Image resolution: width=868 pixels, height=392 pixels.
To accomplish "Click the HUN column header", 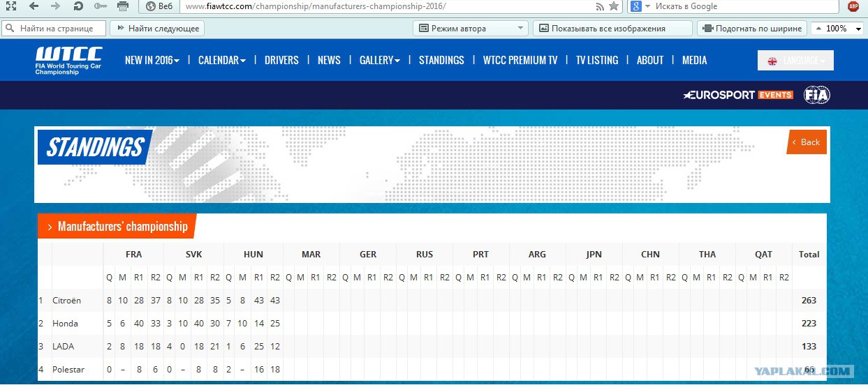I will click(253, 254).
